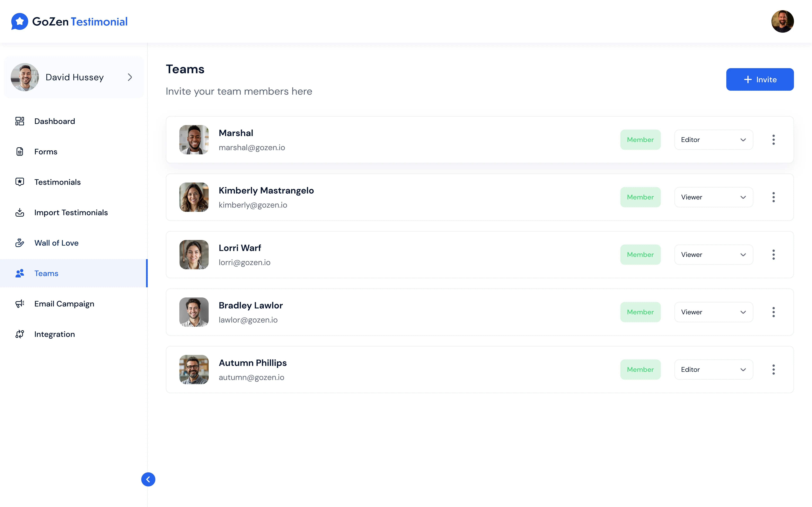This screenshot has width=812, height=507.
Task: Click the Dashboard grid icon in sidebar
Action: coord(20,121)
